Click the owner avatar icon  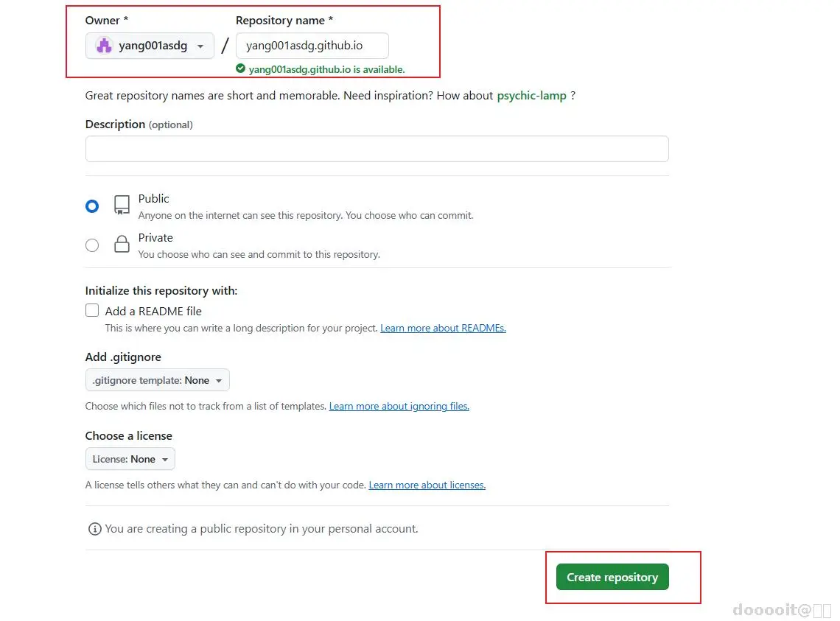(105, 46)
